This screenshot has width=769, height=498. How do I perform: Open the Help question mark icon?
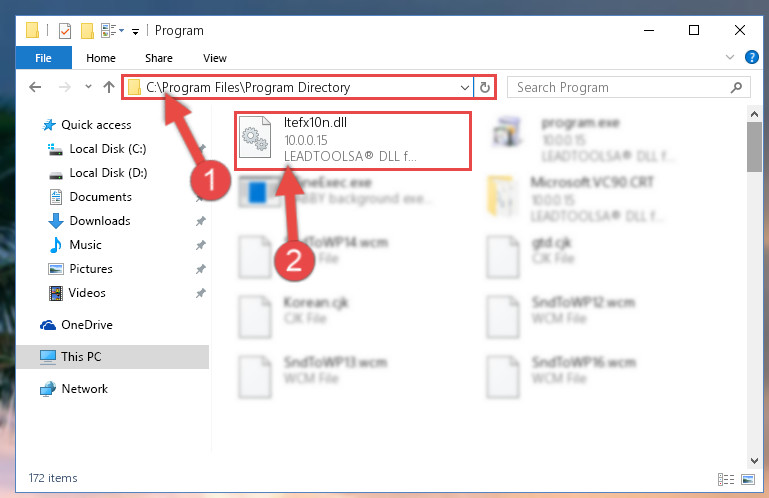pyautogui.click(x=751, y=57)
